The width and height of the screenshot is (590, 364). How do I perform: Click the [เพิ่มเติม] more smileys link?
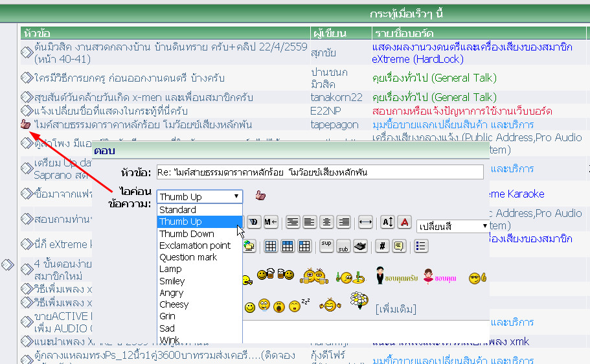coord(396,310)
